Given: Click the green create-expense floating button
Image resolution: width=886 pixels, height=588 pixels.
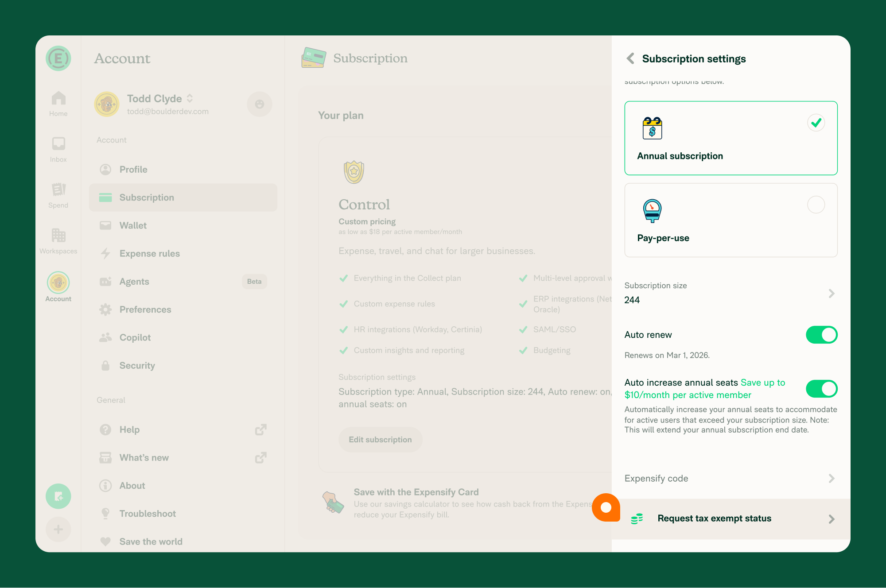Looking at the screenshot, I should pyautogui.click(x=58, y=496).
